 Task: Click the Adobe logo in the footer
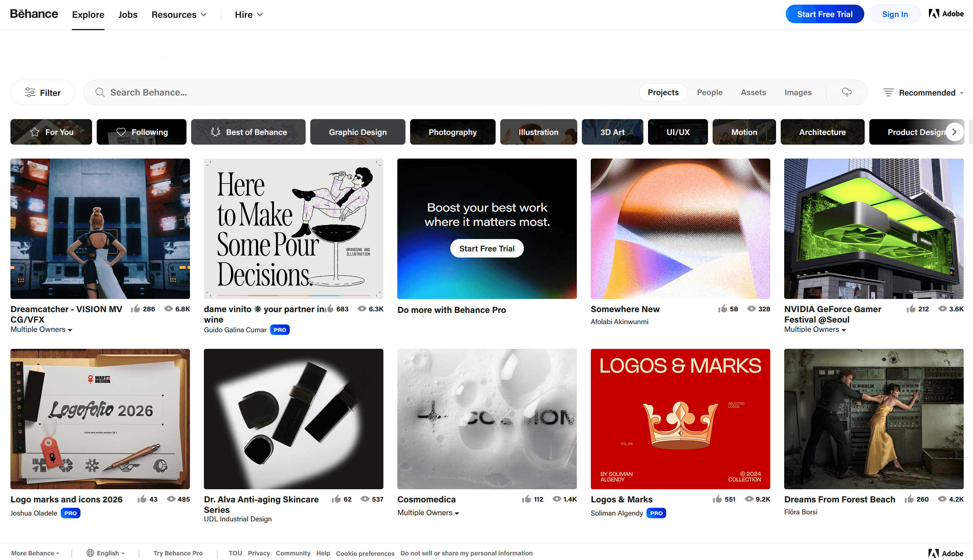click(946, 553)
